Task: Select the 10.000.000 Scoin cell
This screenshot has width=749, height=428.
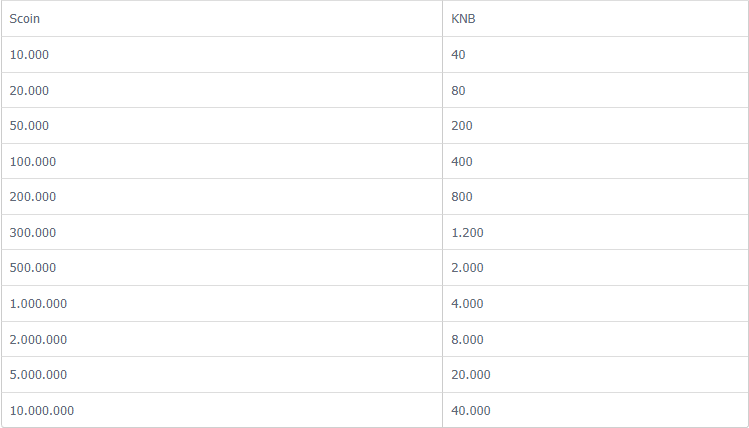Action: (x=222, y=410)
